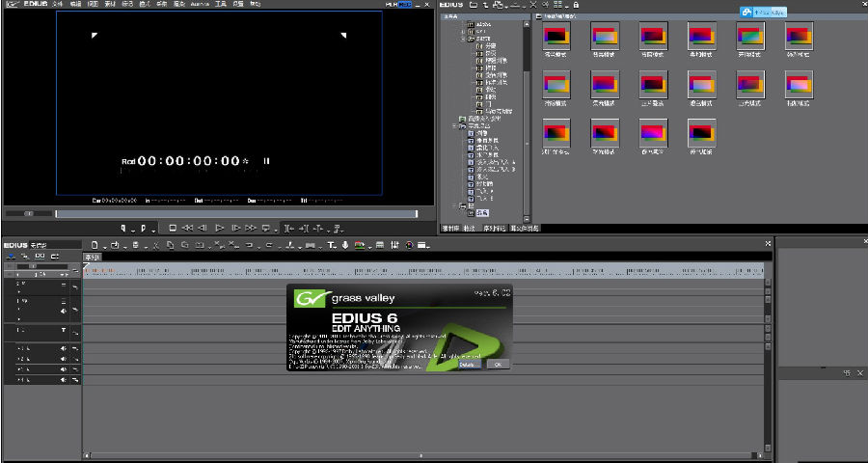The image size is (868, 463).
Task: Click the Play button in the player
Action: click(x=220, y=228)
